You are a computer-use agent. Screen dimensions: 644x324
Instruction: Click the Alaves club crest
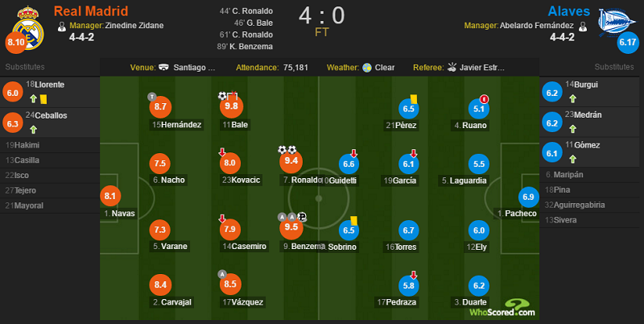click(617, 22)
